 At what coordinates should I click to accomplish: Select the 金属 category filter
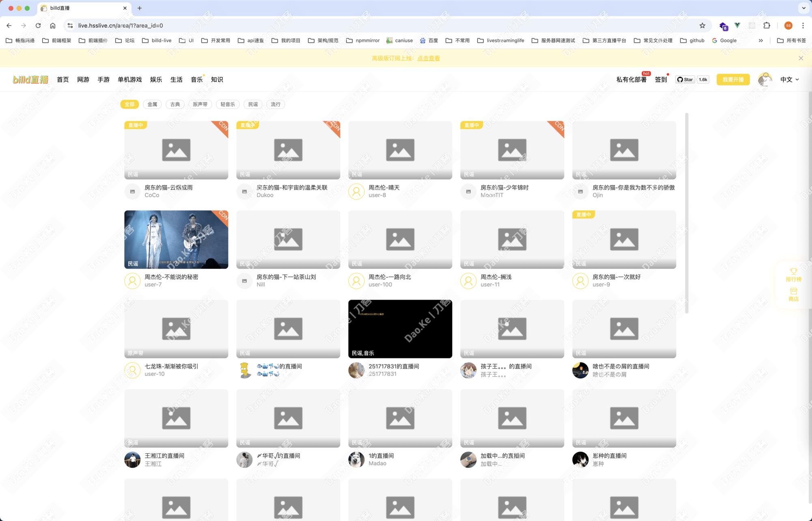152,104
